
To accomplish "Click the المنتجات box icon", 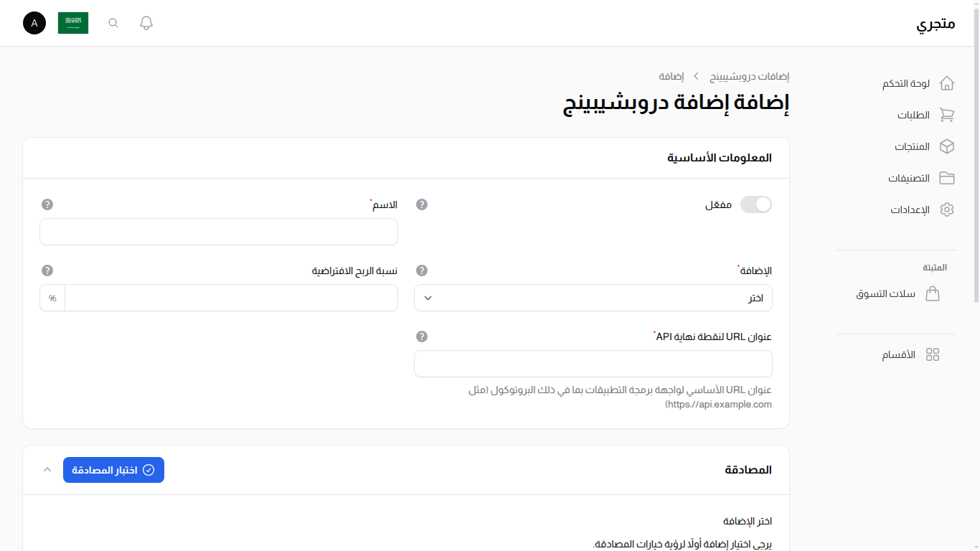I will point(947,146).
